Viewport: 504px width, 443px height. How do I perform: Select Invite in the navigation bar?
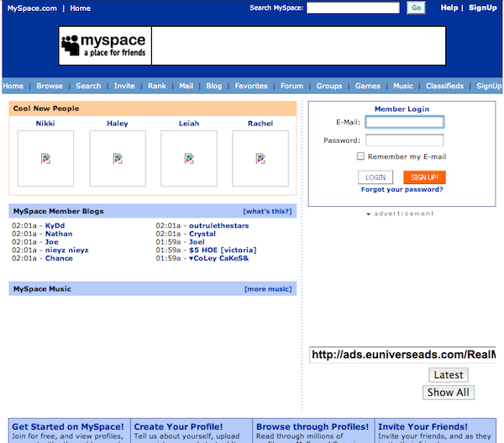[124, 86]
